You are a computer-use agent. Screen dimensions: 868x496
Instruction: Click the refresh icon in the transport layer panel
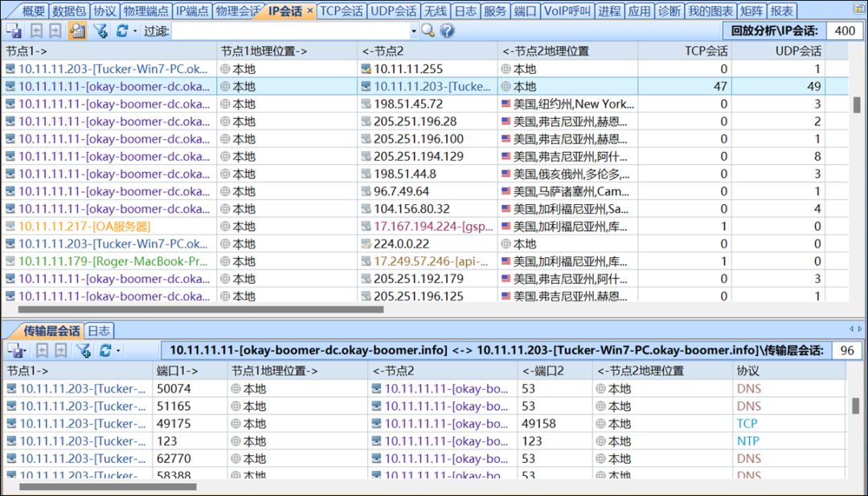[105, 351]
